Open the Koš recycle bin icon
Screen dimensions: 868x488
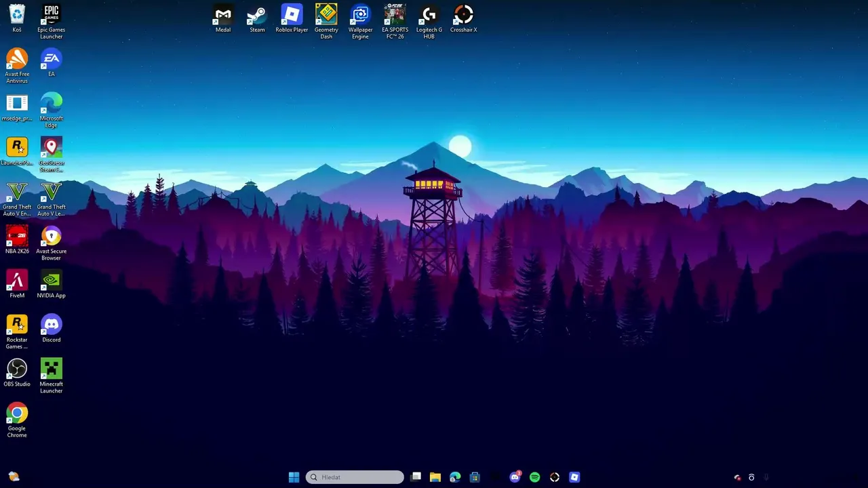pyautogui.click(x=17, y=19)
